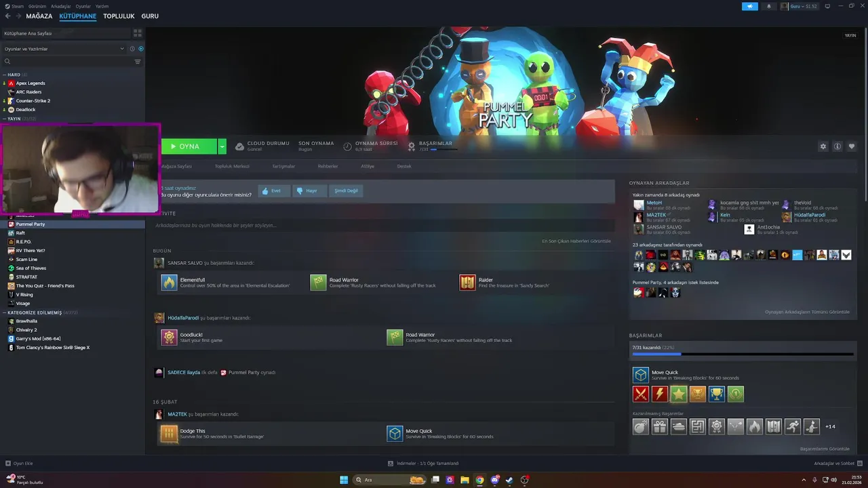This screenshot has height=488, width=868.
Task: Toggle ready-to-play filter icon
Action: pos(141,49)
